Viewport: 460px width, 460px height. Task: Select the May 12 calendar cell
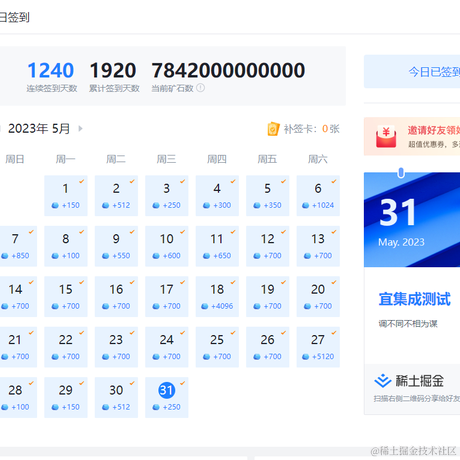(x=268, y=246)
